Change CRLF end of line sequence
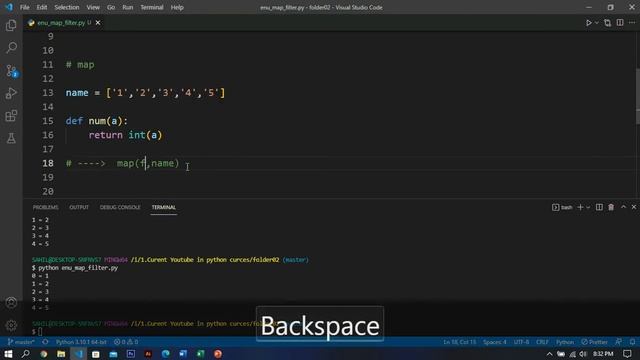 pyautogui.click(x=542, y=342)
